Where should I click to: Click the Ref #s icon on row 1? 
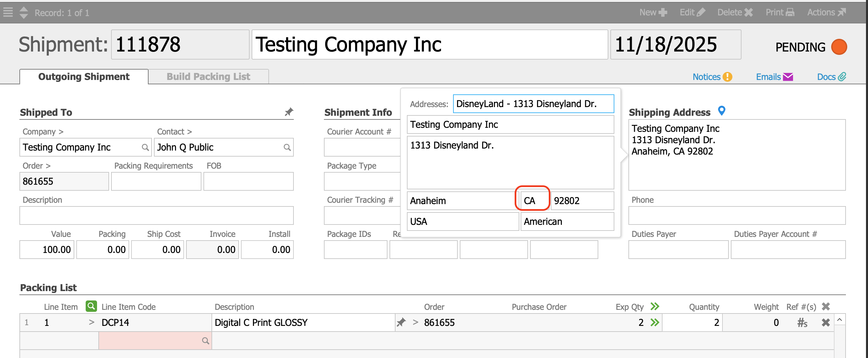coord(802,323)
